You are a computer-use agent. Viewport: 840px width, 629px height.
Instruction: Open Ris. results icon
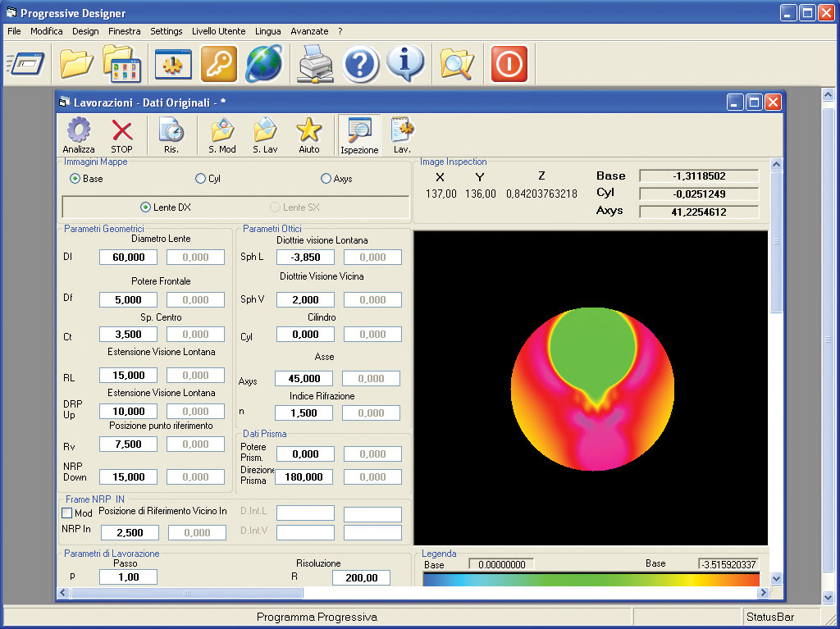click(171, 131)
